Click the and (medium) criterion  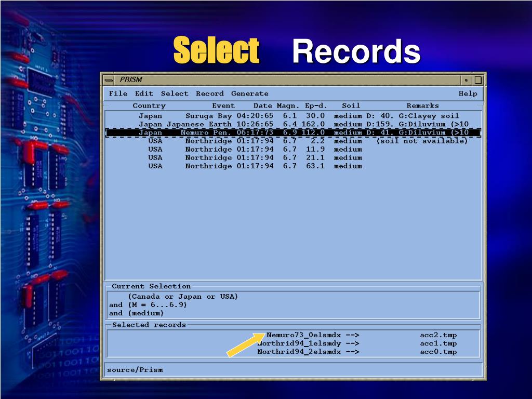point(137,313)
